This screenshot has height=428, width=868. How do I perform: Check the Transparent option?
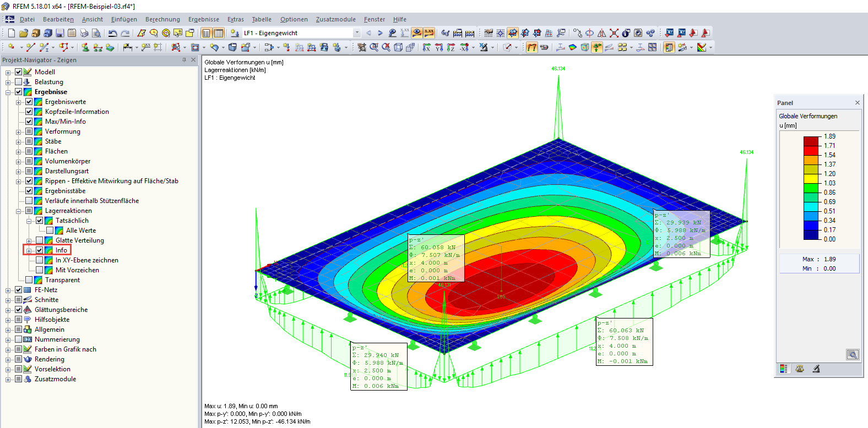coord(29,280)
